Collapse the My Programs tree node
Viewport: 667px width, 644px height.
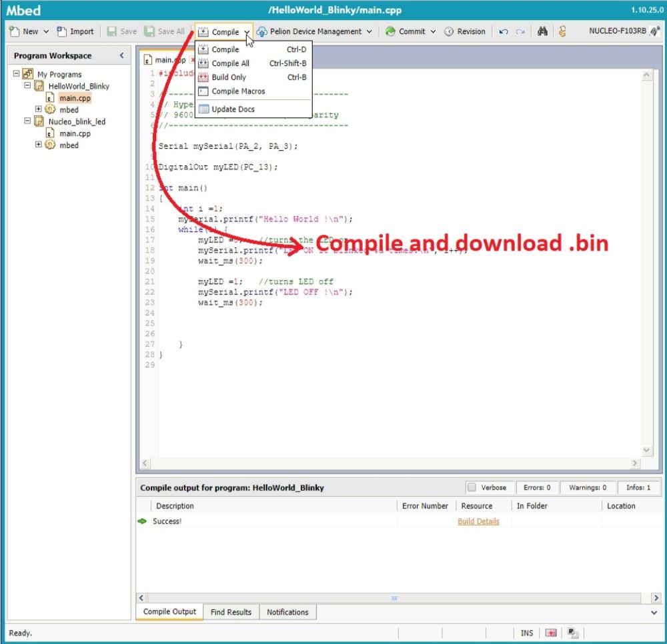coord(16,73)
